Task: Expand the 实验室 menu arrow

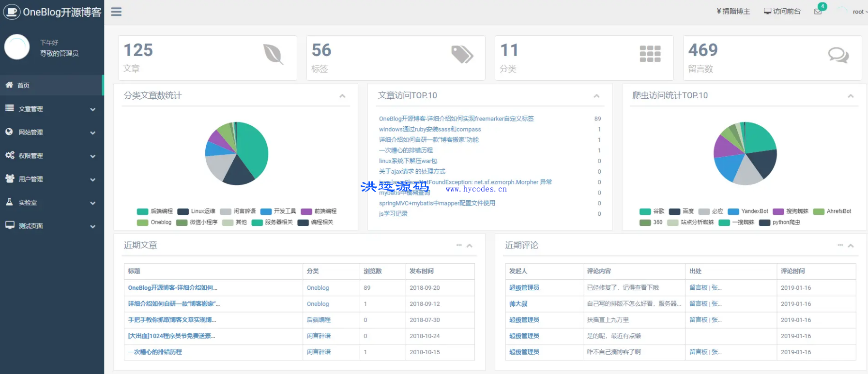Action: click(92, 203)
